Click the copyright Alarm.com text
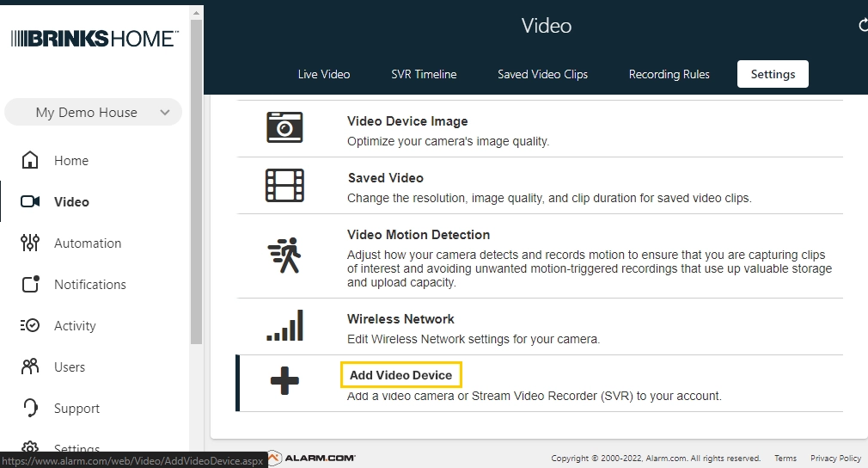Image resolution: width=868 pixels, height=468 pixels. click(656, 458)
